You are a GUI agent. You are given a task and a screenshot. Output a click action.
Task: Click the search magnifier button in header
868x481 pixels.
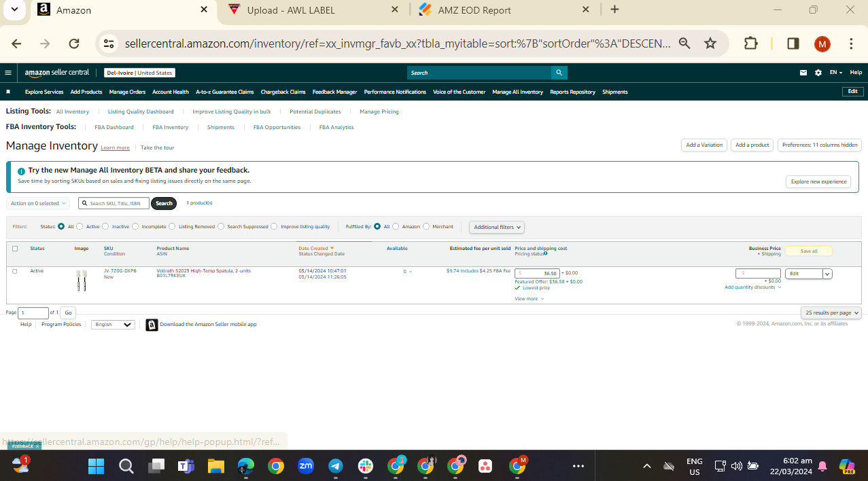pos(559,73)
